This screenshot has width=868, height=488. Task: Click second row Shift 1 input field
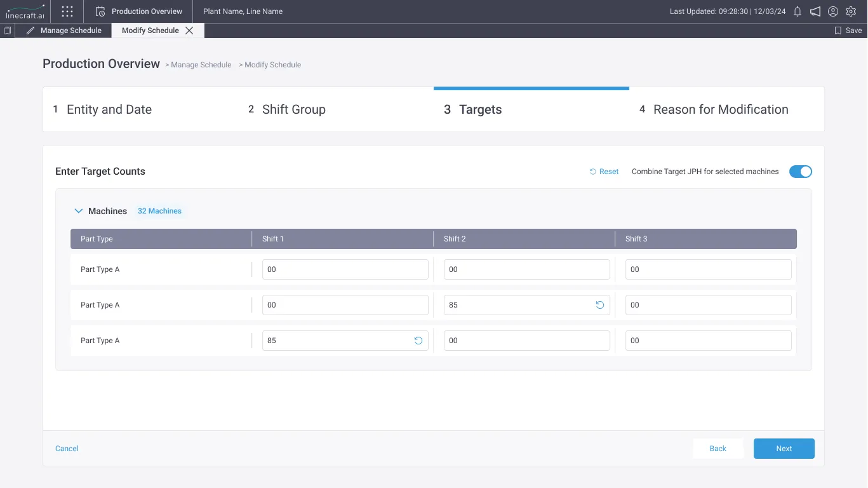[345, 305]
